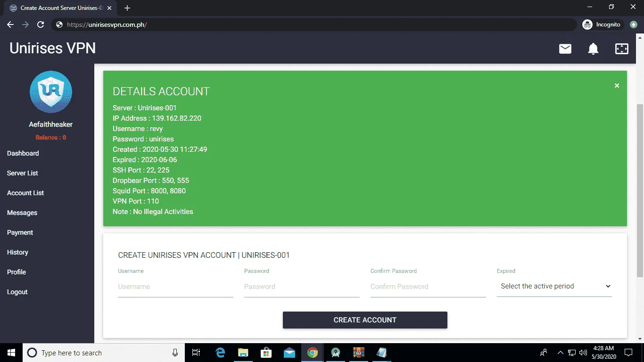Image resolution: width=644 pixels, height=362 pixels.
Task: Click the Note : No Illegal Activities line
Action: click(153, 212)
